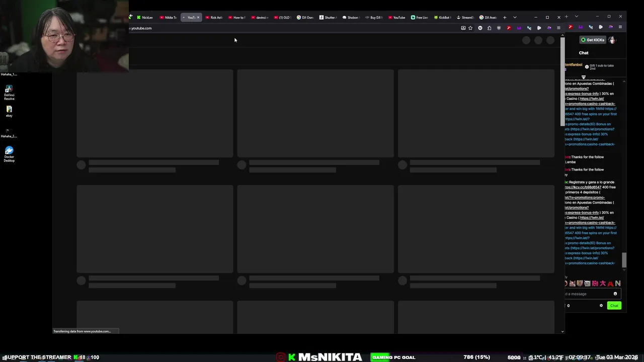Open the ebay desktop shortcut
This screenshot has width=644, height=362.
point(9,111)
